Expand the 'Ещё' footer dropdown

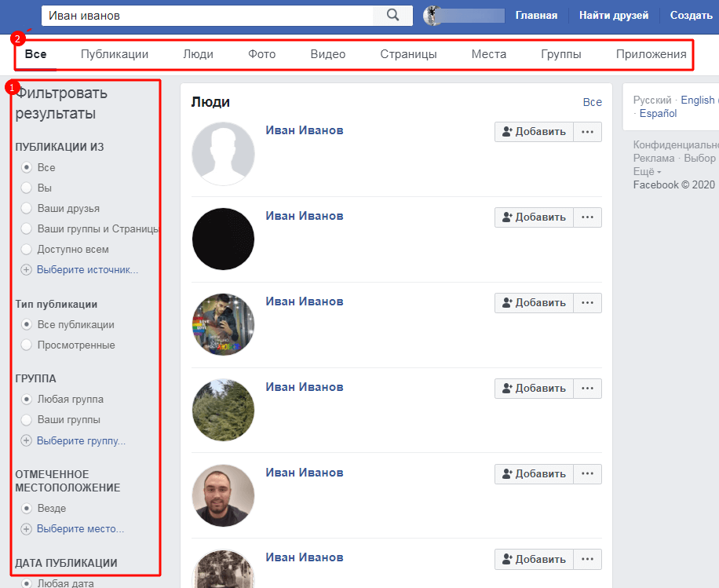[647, 171]
